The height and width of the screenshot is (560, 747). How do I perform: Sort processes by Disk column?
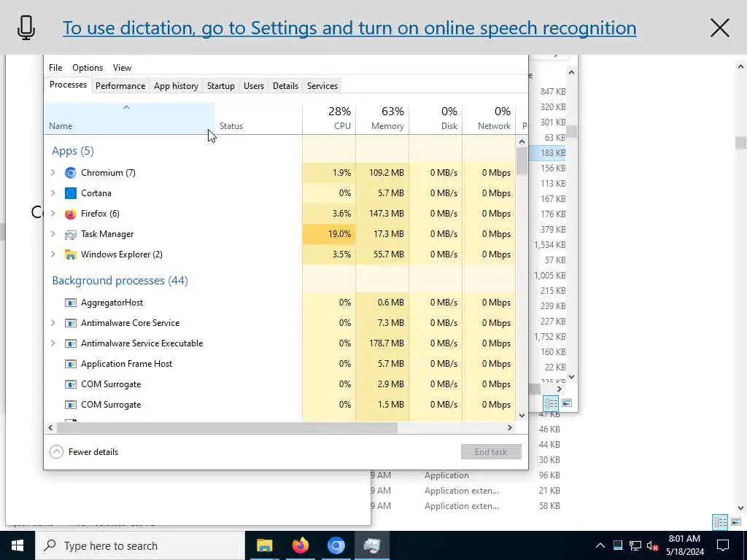pyautogui.click(x=436, y=119)
